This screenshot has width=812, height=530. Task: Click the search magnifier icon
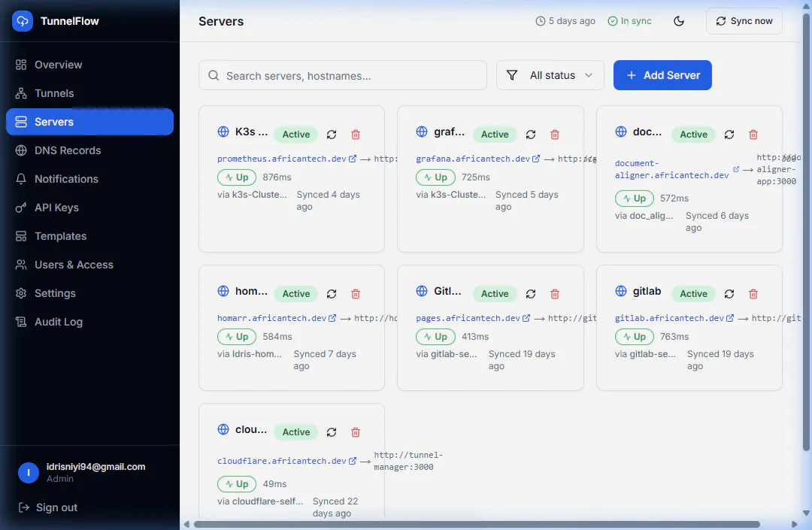click(x=214, y=76)
